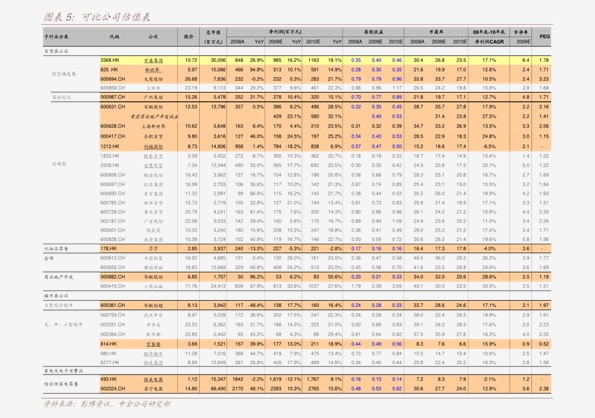Select the 600631.CH ticker cell
Viewport: 595px width, 418px height.
coord(113,107)
